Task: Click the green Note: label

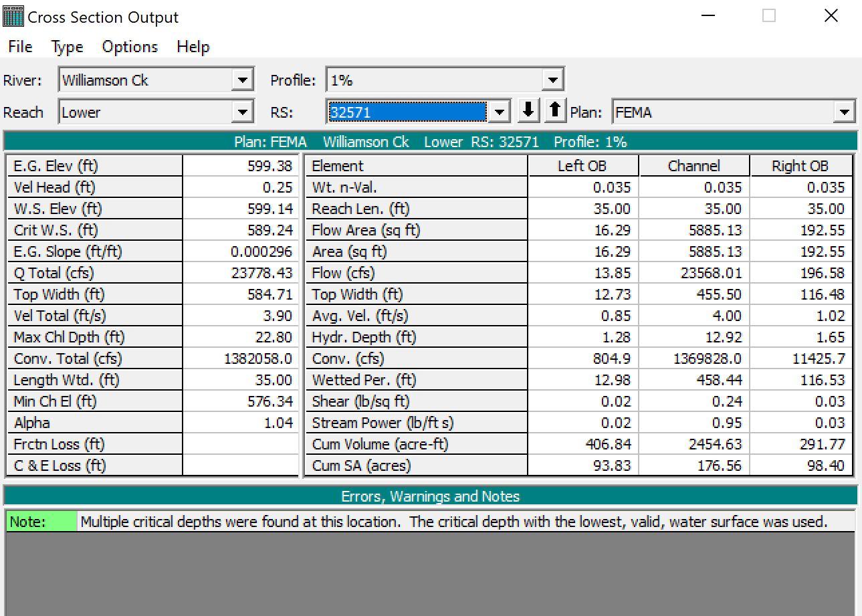Action: coord(41,522)
